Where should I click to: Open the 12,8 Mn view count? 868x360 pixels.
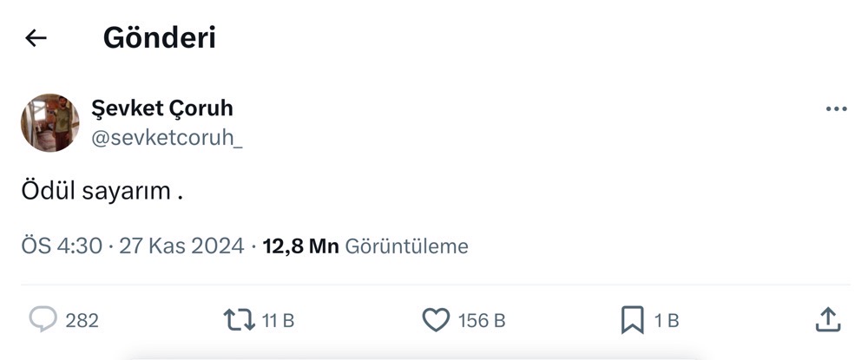[300, 246]
